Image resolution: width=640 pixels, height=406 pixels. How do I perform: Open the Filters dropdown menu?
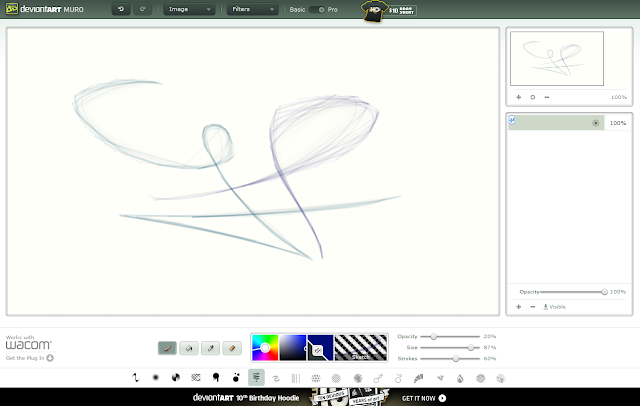click(253, 9)
